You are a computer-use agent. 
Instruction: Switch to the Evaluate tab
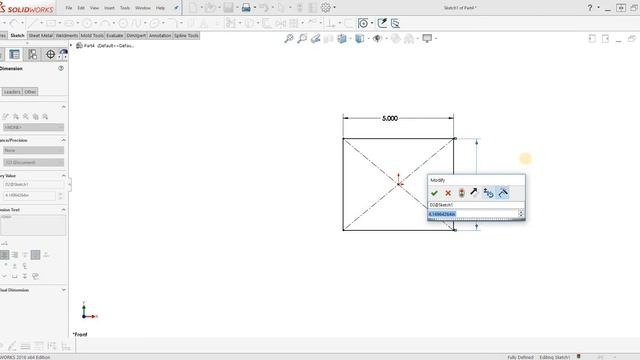115,36
